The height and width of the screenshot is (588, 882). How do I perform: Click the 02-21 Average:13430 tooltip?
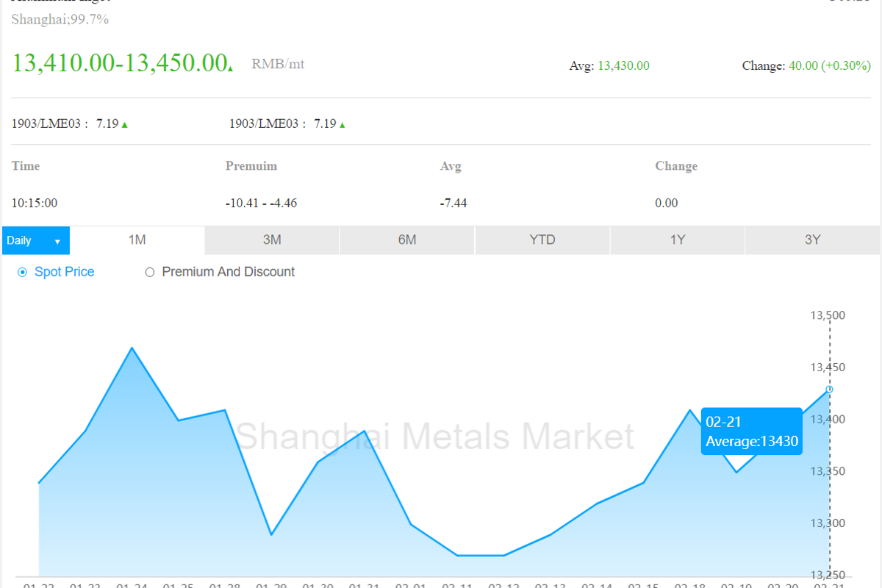[752, 431]
